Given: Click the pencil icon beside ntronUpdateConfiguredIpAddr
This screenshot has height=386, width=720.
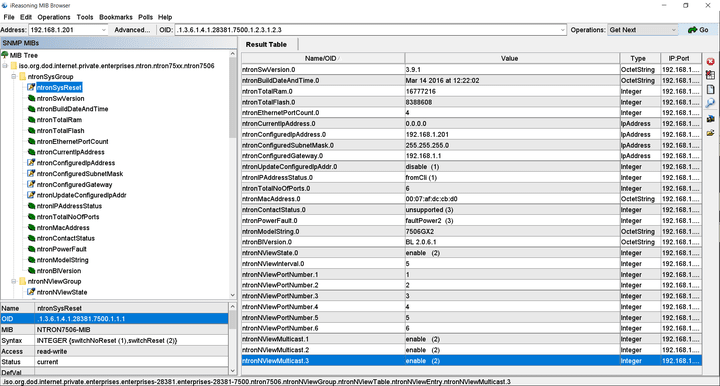Looking at the screenshot, I should click(x=31, y=195).
